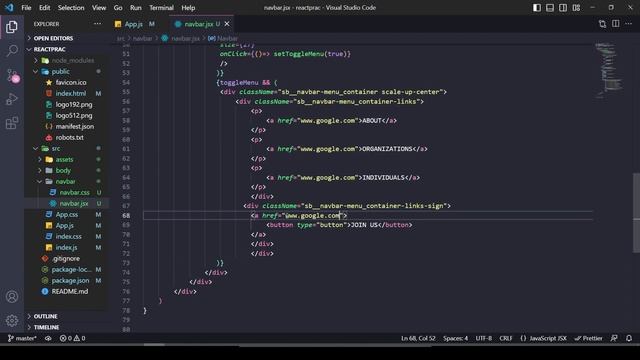Expand the node_modules folder

pos(73,60)
